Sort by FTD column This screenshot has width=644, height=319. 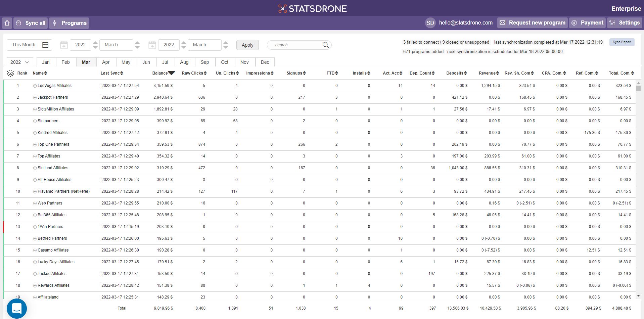[332, 73]
